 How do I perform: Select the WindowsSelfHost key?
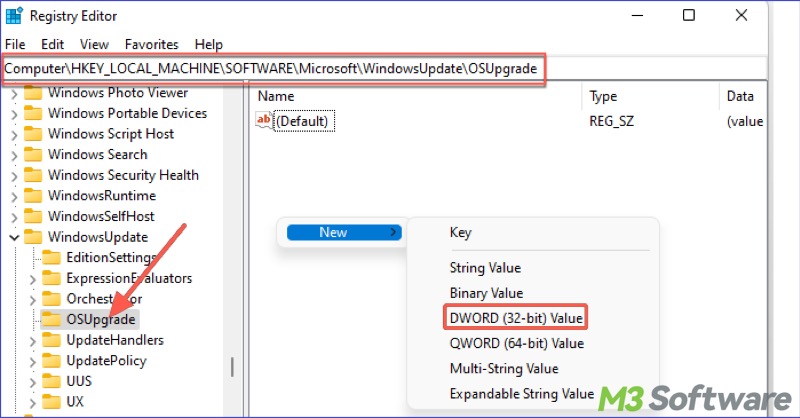(101, 216)
